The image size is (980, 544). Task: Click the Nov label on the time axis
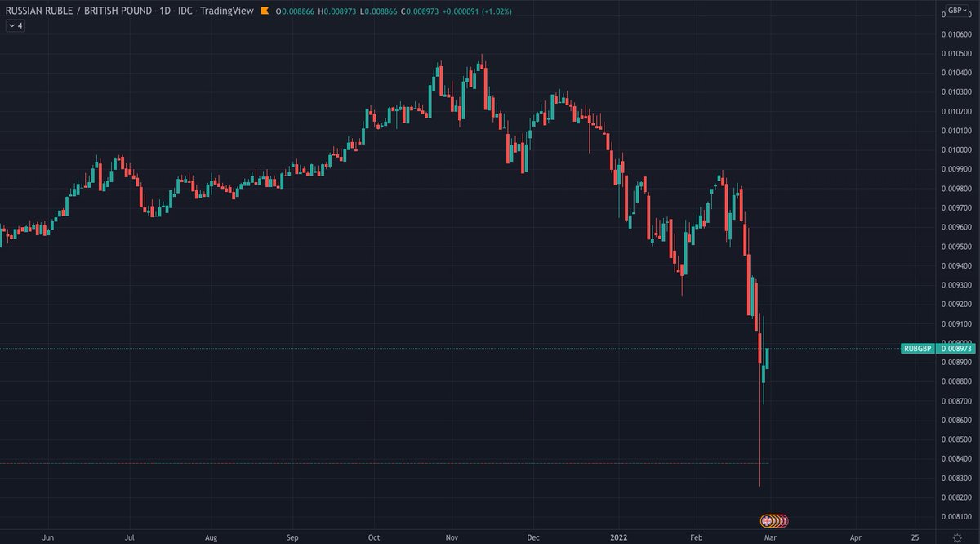pyautogui.click(x=453, y=539)
